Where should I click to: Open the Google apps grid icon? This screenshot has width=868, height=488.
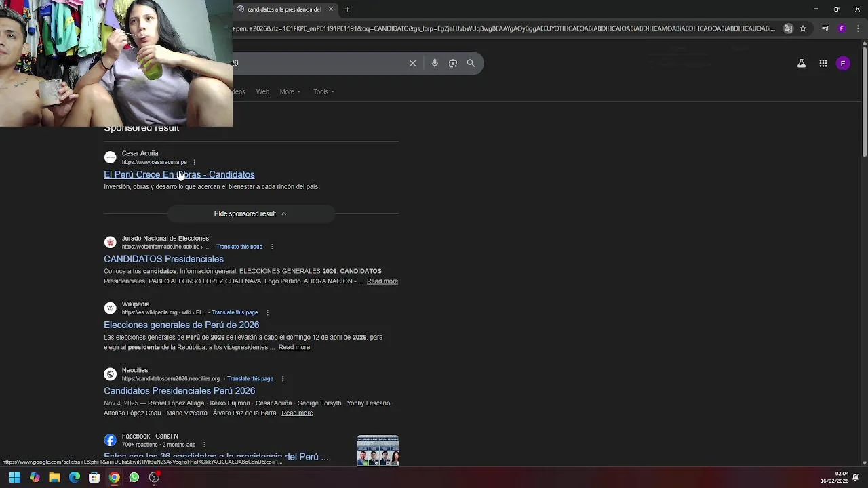pyautogui.click(x=823, y=63)
